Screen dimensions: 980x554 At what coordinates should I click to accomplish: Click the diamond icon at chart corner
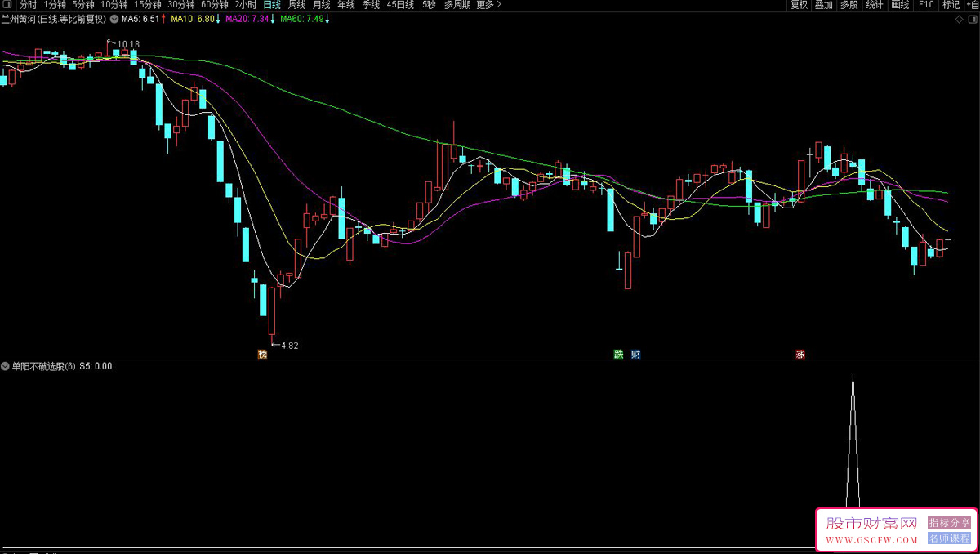959,18
